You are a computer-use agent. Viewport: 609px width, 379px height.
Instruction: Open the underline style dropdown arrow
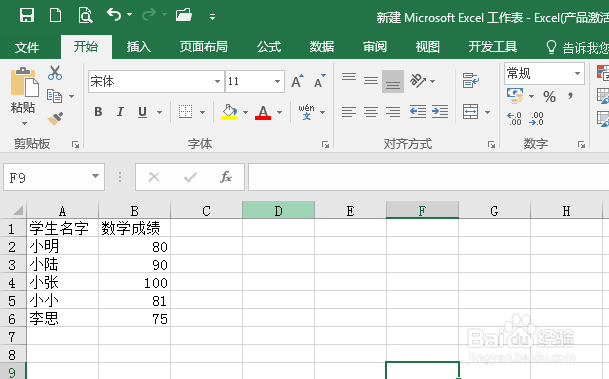(x=159, y=112)
